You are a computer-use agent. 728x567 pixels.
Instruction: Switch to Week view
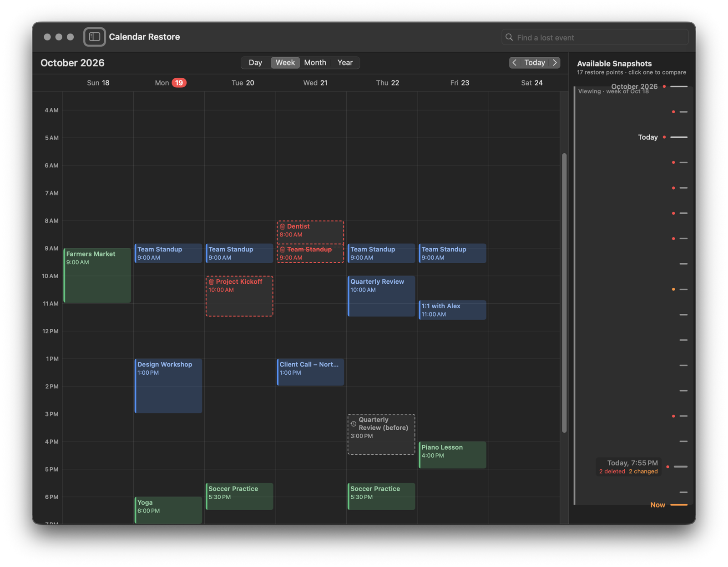[285, 63]
